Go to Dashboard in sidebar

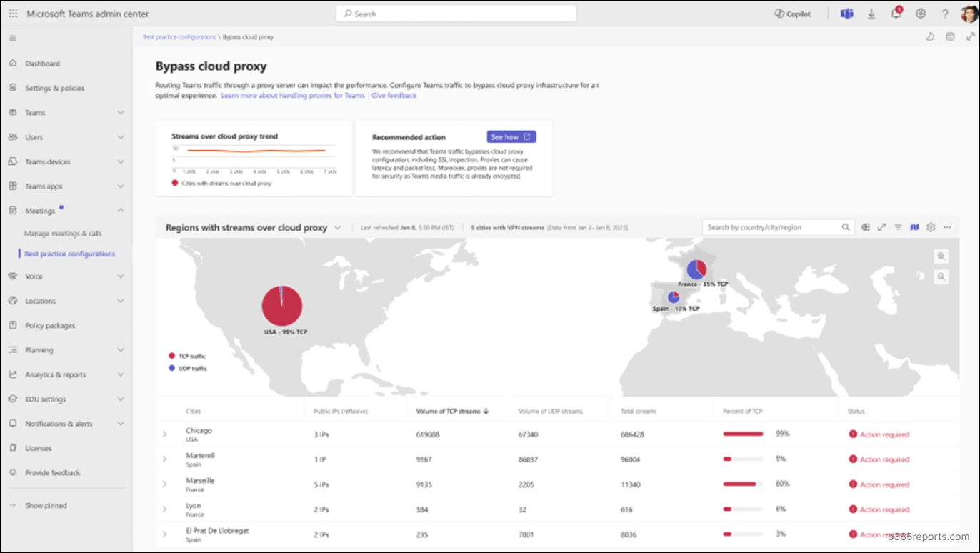pos(42,64)
